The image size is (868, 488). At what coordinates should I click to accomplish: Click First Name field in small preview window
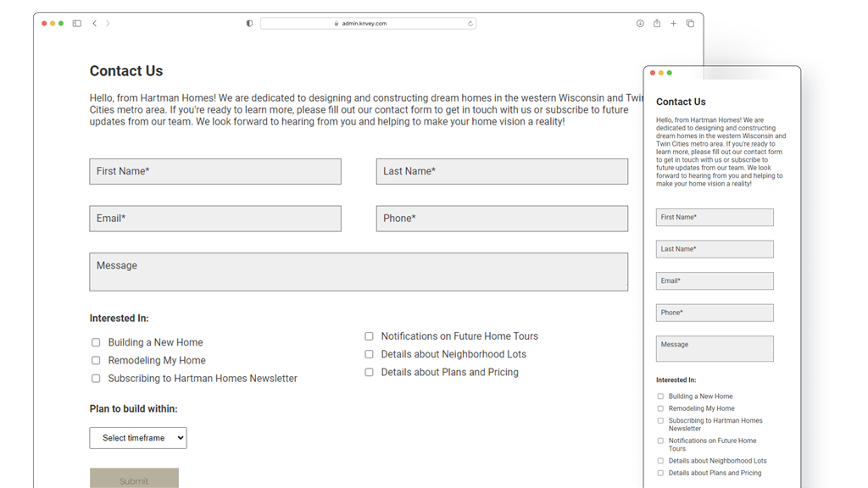(x=715, y=218)
